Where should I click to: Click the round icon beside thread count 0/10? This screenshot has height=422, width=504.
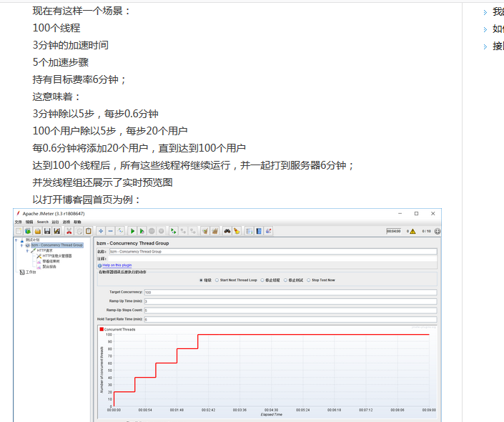(x=437, y=231)
